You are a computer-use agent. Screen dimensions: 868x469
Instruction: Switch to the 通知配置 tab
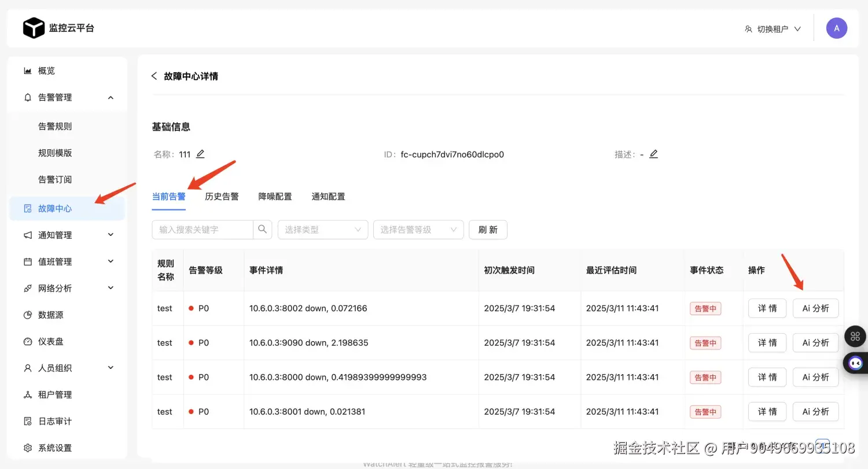(329, 197)
